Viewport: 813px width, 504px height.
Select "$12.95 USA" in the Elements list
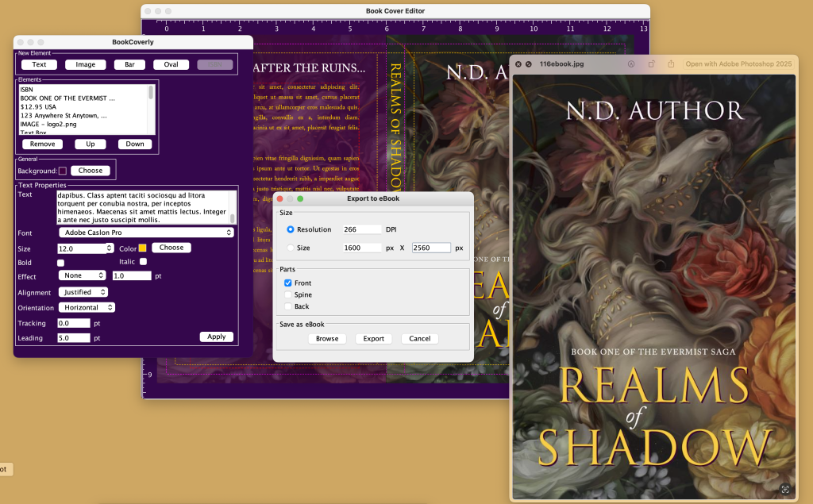tap(83, 107)
